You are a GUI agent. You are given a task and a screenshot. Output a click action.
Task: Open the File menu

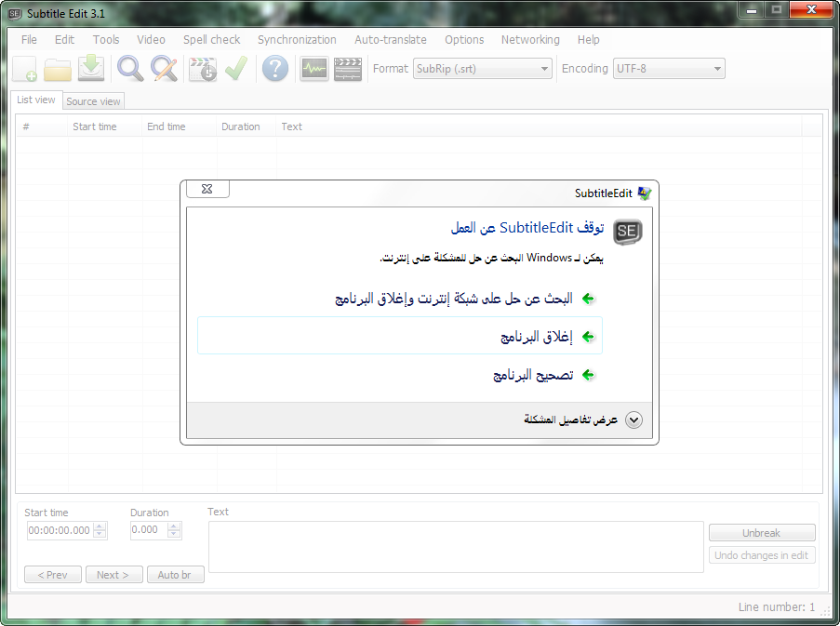click(x=29, y=40)
